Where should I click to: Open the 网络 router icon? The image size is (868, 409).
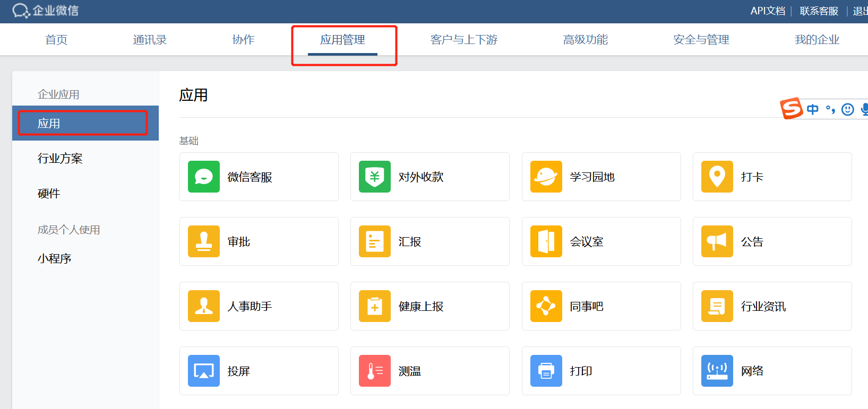point(717,371)
